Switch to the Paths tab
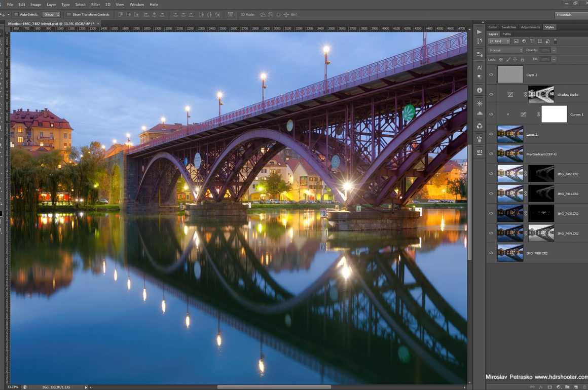 point(506,34)
